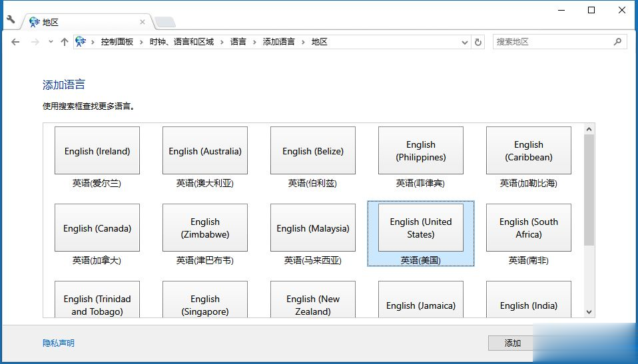Screen dimensions: 638x364
Task: Go back with the back arrow
Action: (x=15, y=42)
